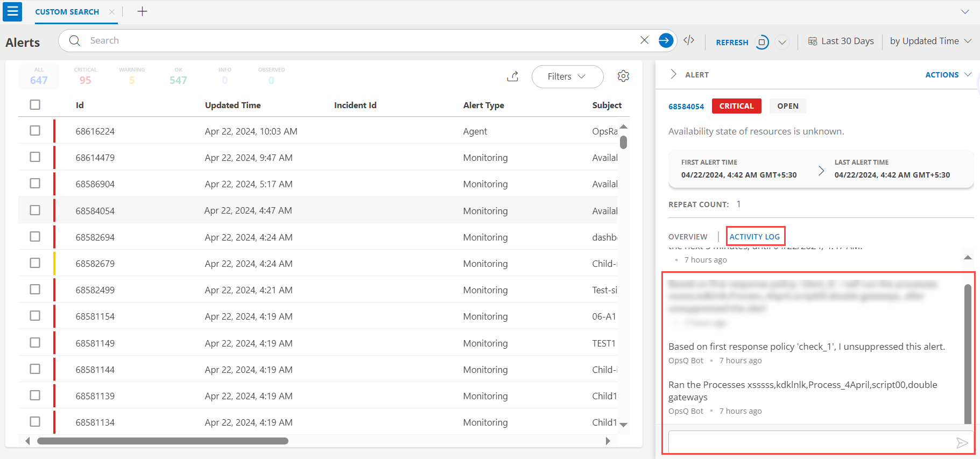Open the query code view icon
The image size is (980, 459).
coord(689,40)
